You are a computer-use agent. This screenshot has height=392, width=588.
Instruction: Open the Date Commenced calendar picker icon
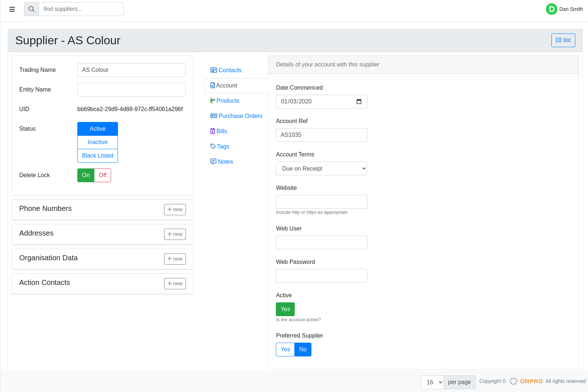click(359, 102)
